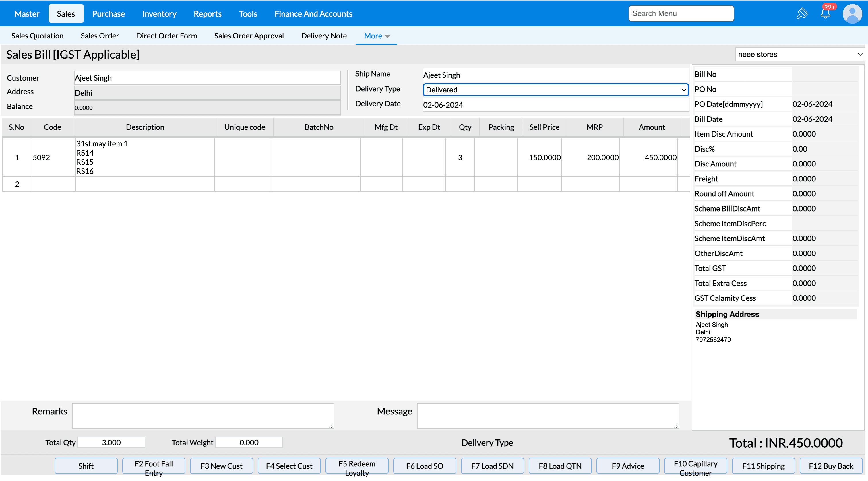Expand the neee stores selector
Screen dimensions: 868x481
click(799, 54)
